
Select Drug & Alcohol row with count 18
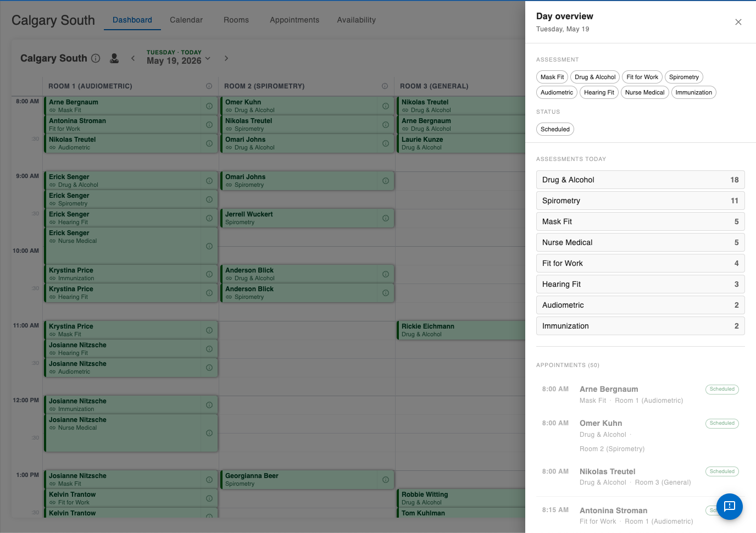641,180
